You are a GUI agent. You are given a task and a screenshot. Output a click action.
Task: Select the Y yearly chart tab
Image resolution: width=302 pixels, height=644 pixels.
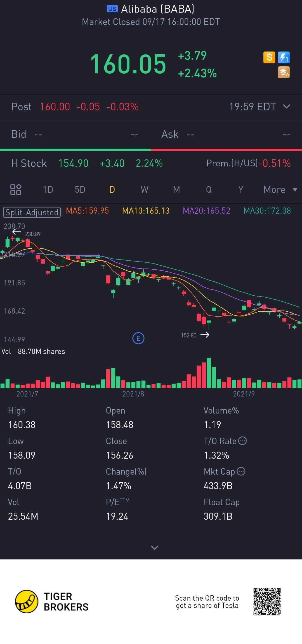pyautogui.click(x=241, y=190)
